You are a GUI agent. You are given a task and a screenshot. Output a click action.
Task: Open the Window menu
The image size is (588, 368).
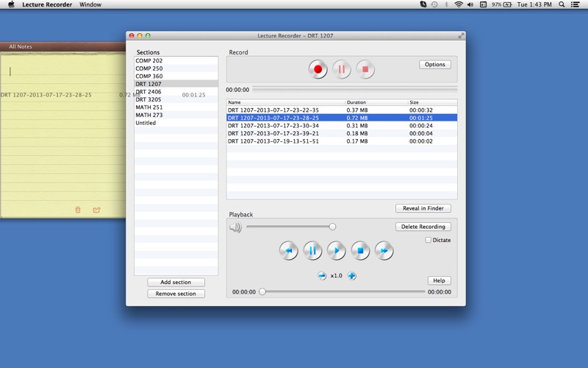click(x=90, y=4)
